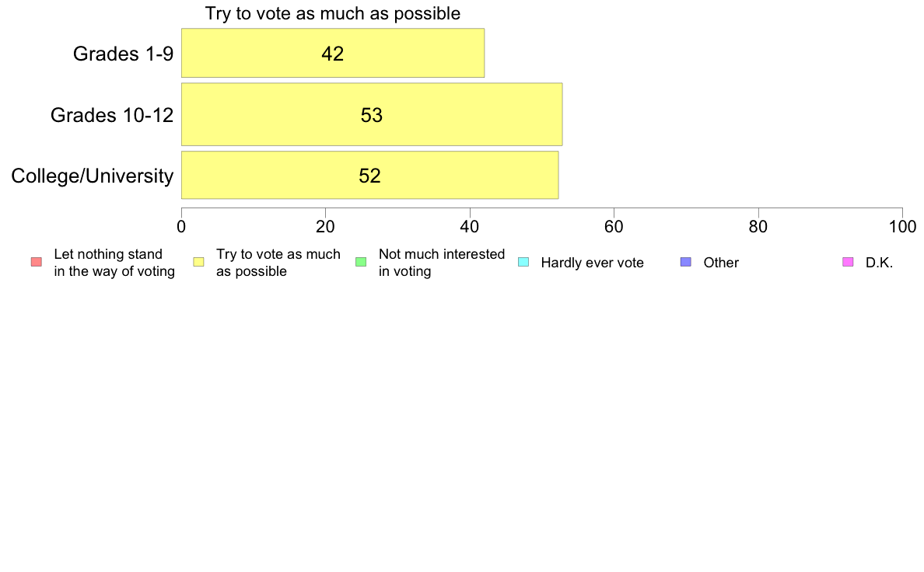Click the 'College/University' axis label
Screen dimensions: 924x572
pyautogui.click(x=93, y=176)
